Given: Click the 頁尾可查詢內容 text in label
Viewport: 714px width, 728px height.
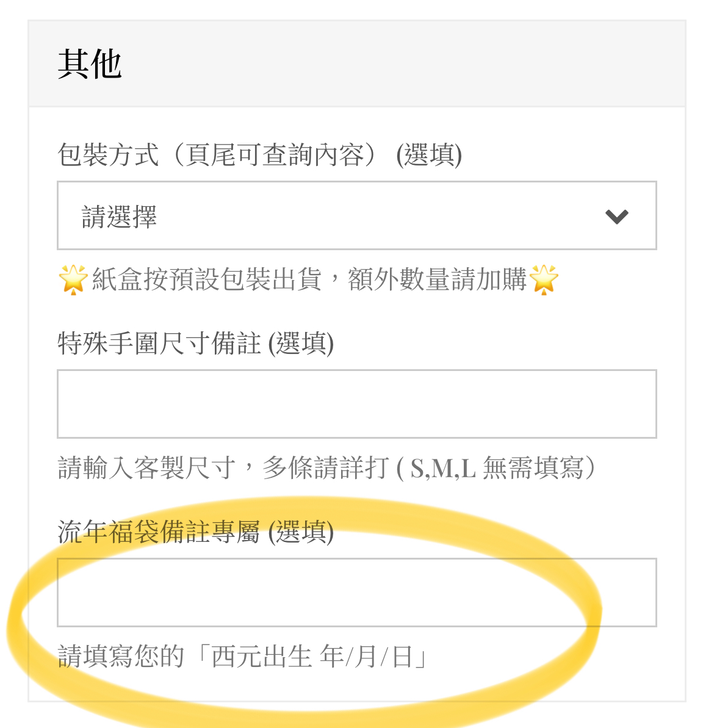Looking at the screenshot, I should click(x=275, y=155).
